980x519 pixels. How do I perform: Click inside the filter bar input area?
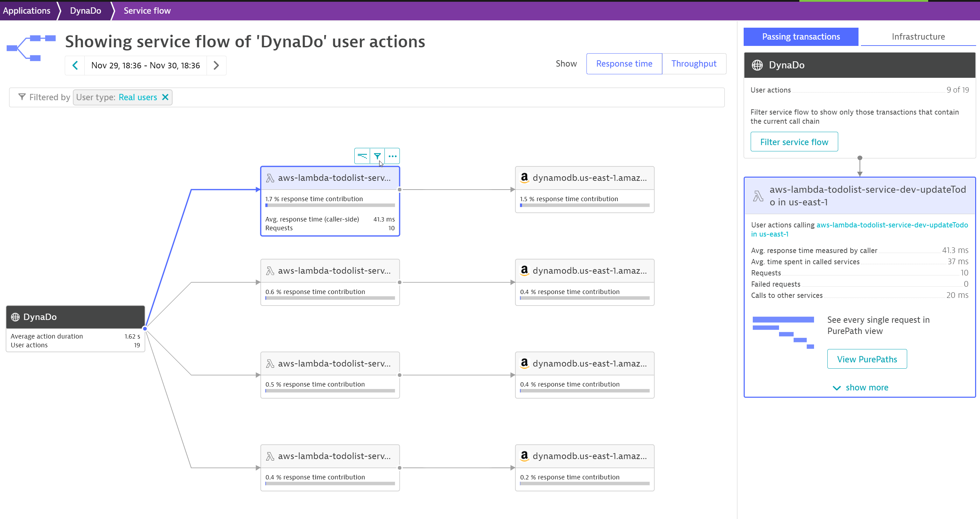447,97
